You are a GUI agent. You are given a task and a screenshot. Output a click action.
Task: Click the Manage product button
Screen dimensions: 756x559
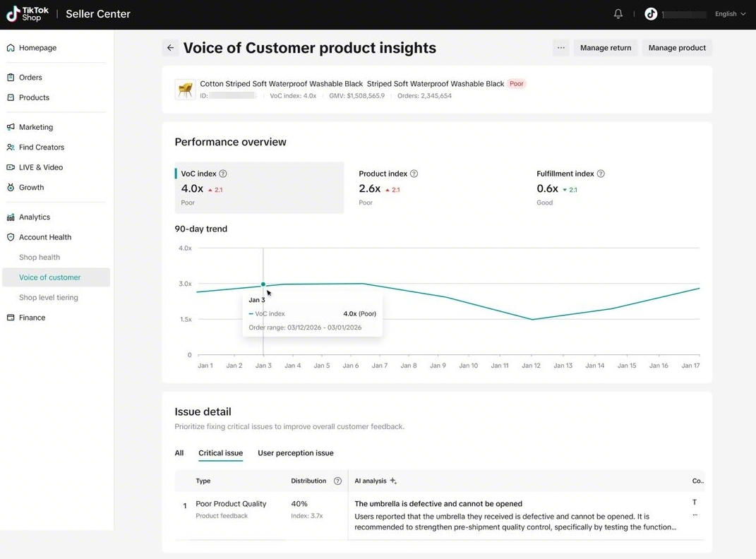pyautogui.click(x=677, y=48)
